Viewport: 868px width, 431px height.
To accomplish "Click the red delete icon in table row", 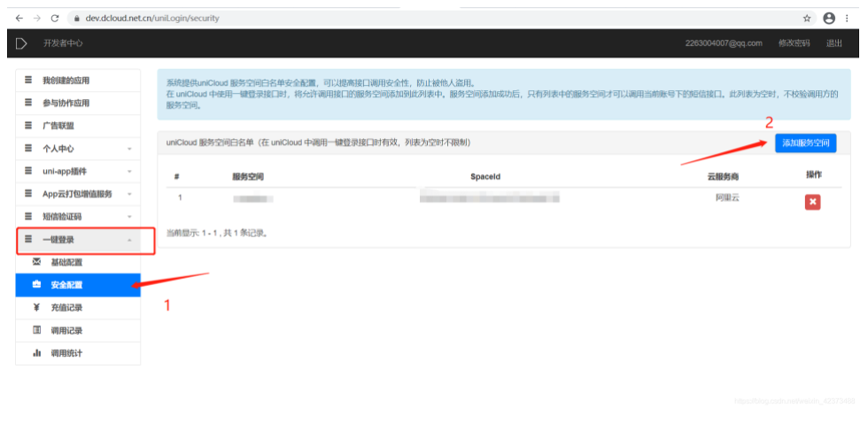I will click(812, 202).
